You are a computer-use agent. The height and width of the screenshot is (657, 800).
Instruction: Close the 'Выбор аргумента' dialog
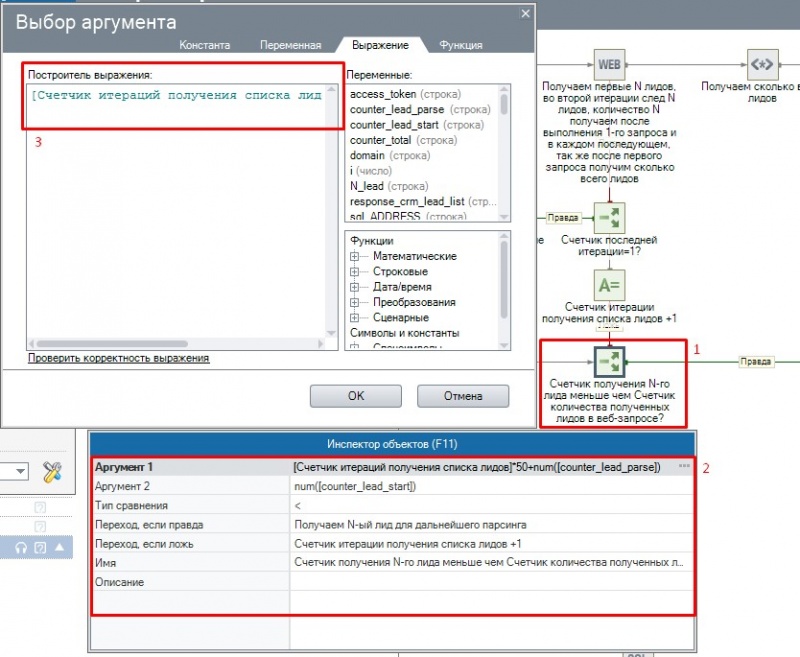click(x=526, y=14)
